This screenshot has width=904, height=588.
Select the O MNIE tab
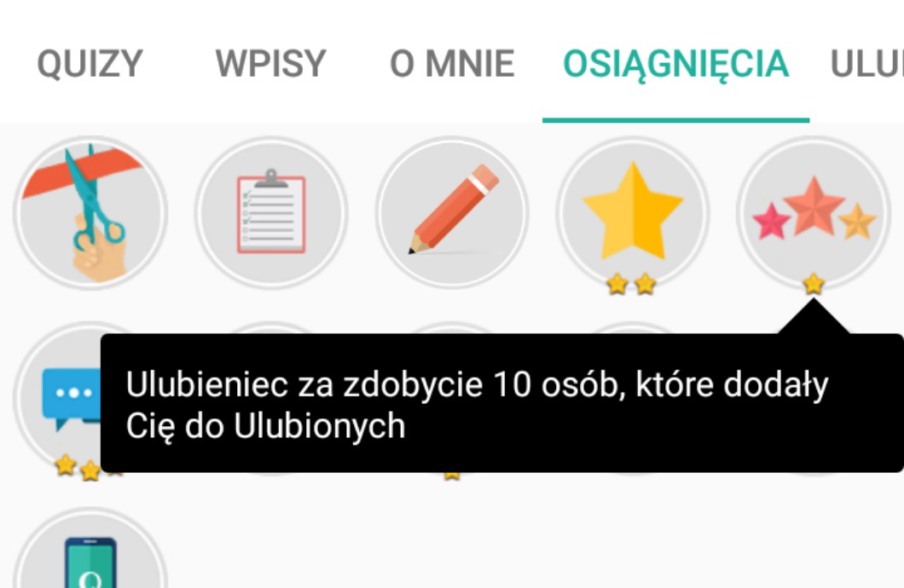[452, 63]
